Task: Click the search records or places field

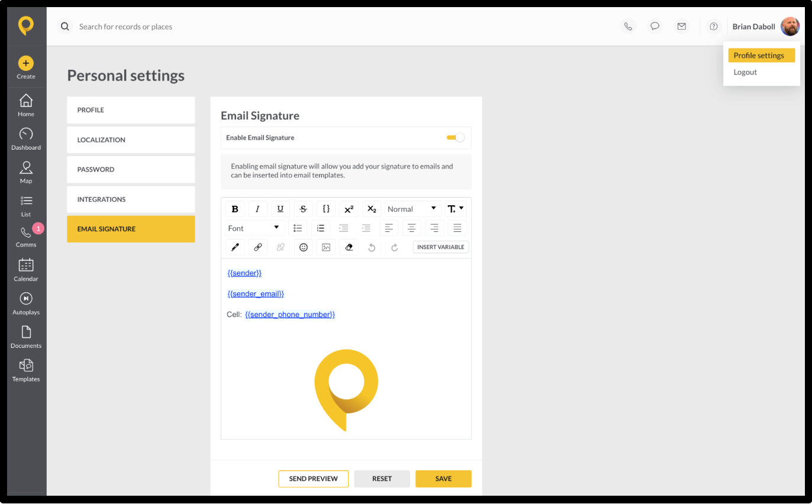Action: [x=125, y=27]
